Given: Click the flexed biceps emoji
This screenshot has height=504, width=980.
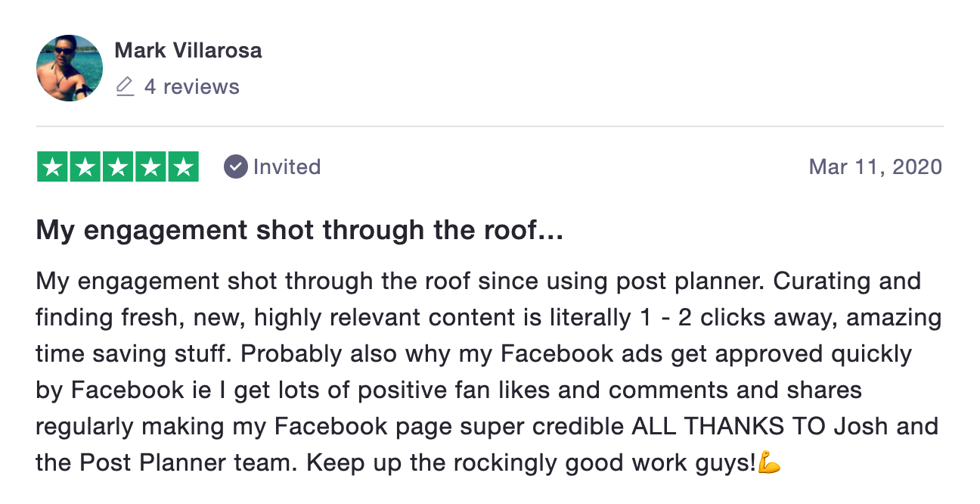Looking at the screenshot, I should coord(769,462).
